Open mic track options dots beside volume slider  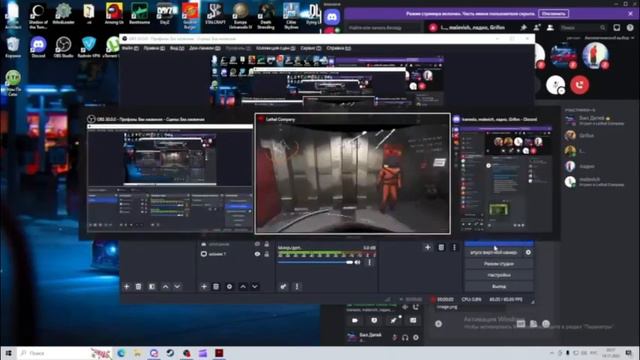[x=370, y=262]
